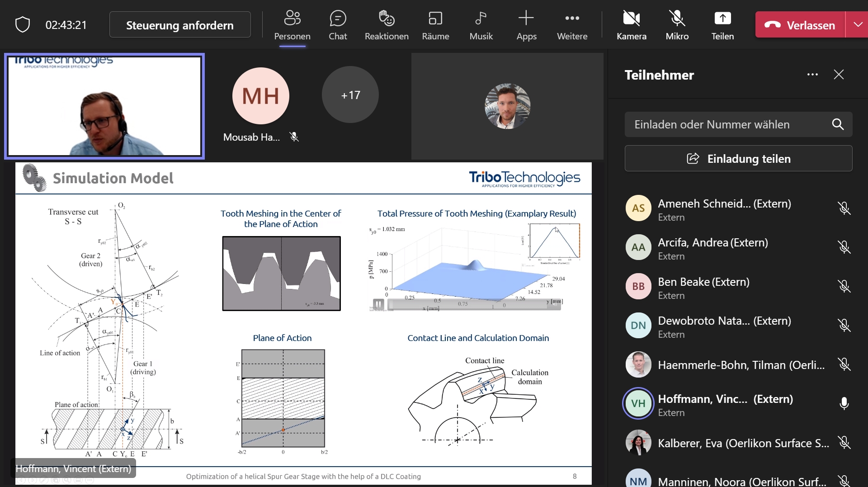Select participant Hoffmann, Vinc... in list

(x=725, y=404)
